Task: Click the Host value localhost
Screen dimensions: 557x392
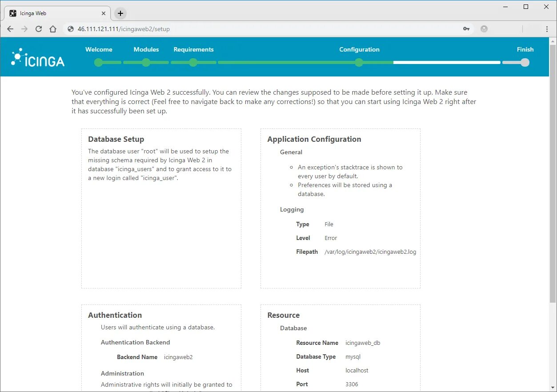Action: click(357, 370)
